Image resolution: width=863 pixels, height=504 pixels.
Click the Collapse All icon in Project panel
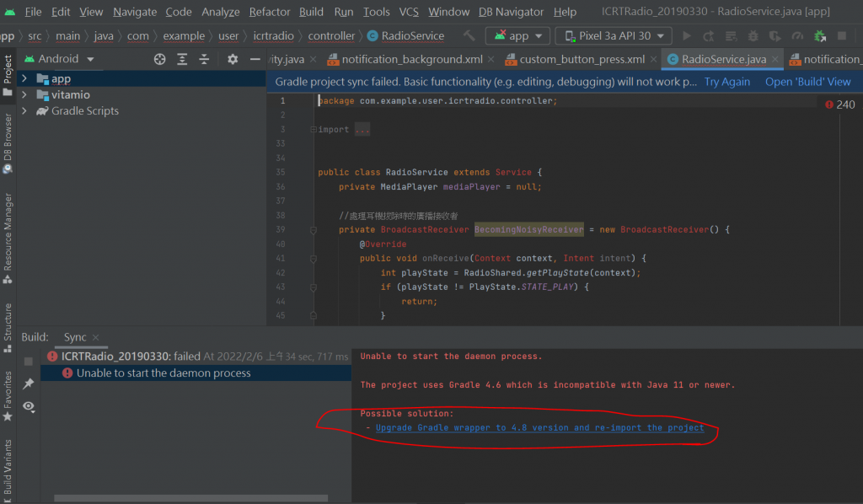(x=204, y=59)
